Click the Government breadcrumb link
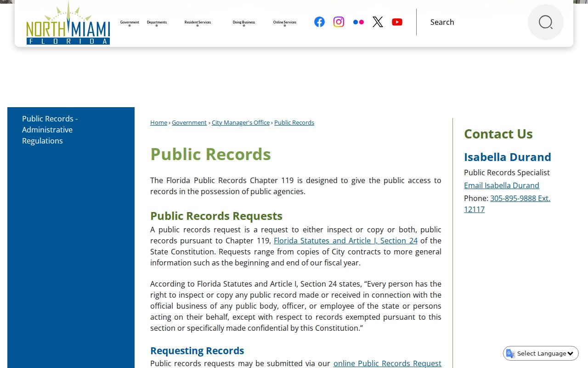The image size is (588, 368). click(189, 122)
